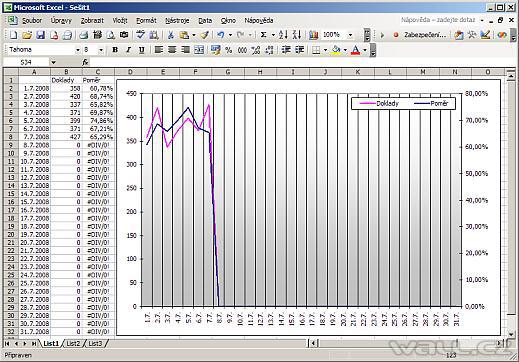The height and width of the screenshot is (362, 519).
Task: Open the font size dropdown showing 8
Action: [x=101, y=50]
